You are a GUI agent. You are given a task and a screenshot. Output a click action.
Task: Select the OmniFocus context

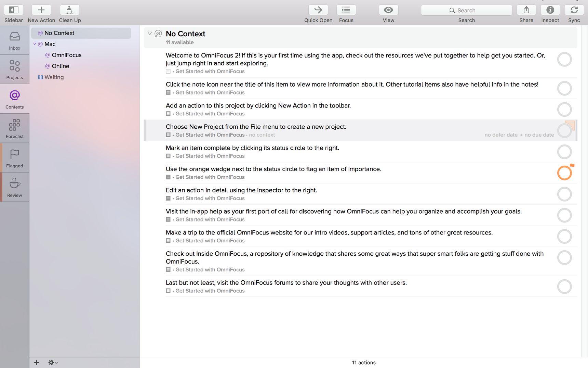(x=67, y=55)
